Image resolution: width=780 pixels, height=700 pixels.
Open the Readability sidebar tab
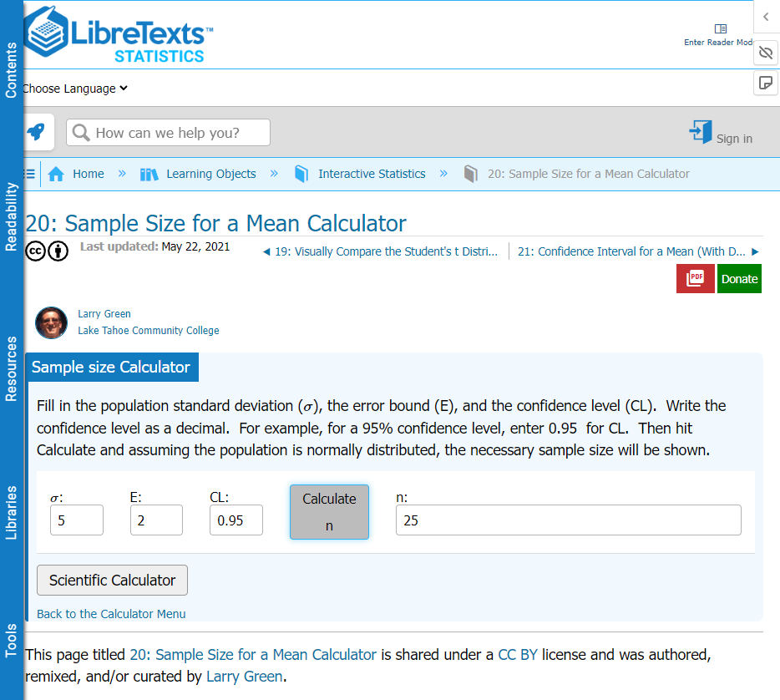tap(11, 216)
